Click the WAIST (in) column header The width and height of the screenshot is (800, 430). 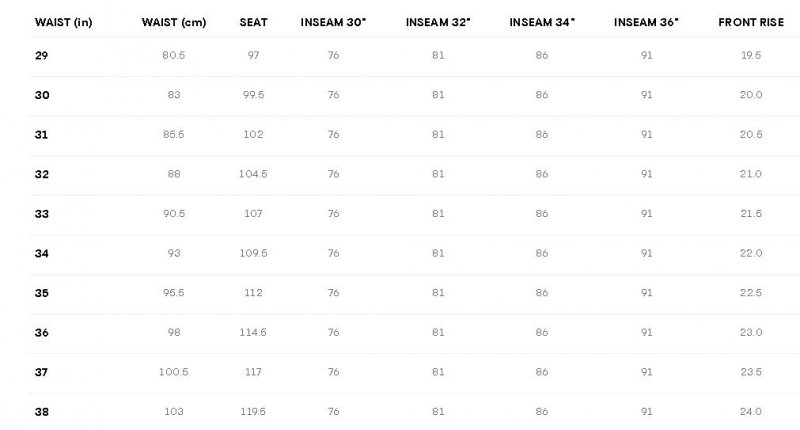[x=63, y=22]
